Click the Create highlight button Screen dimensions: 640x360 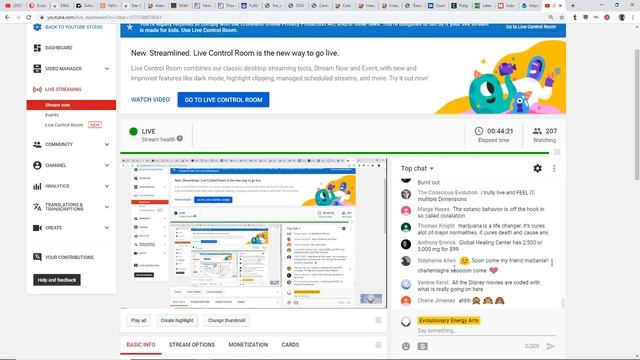177,320
